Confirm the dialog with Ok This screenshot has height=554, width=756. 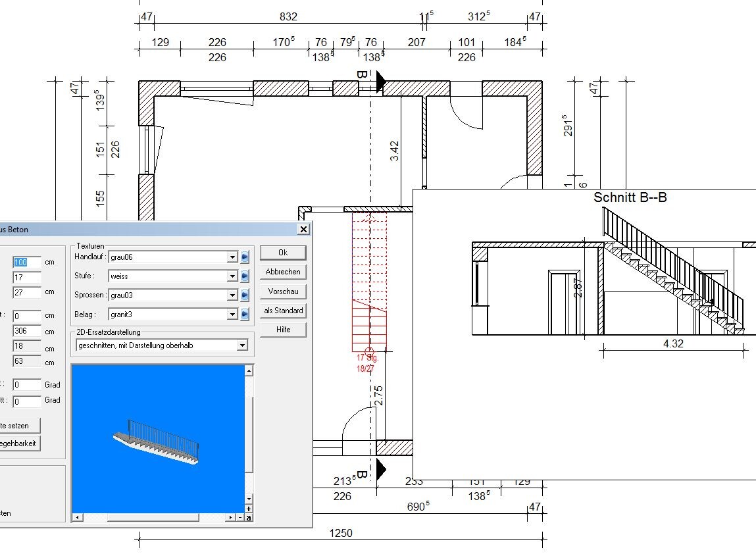point(283,253)
